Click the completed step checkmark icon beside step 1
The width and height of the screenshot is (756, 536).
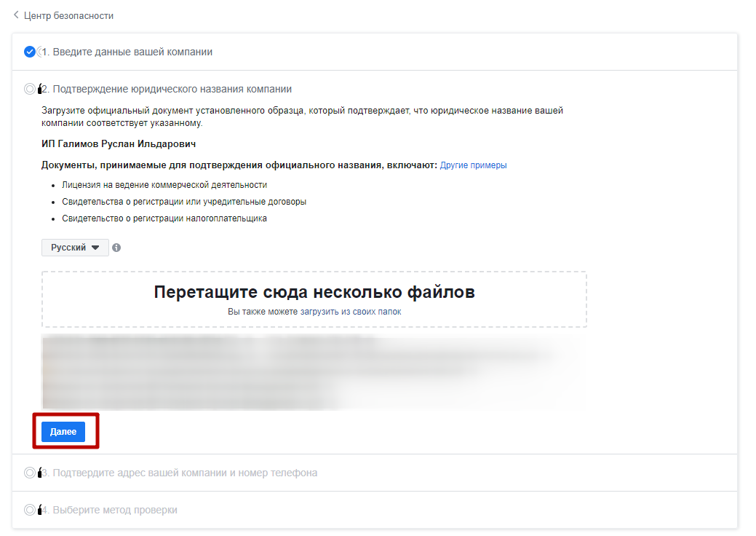click(x=29, y=51)
